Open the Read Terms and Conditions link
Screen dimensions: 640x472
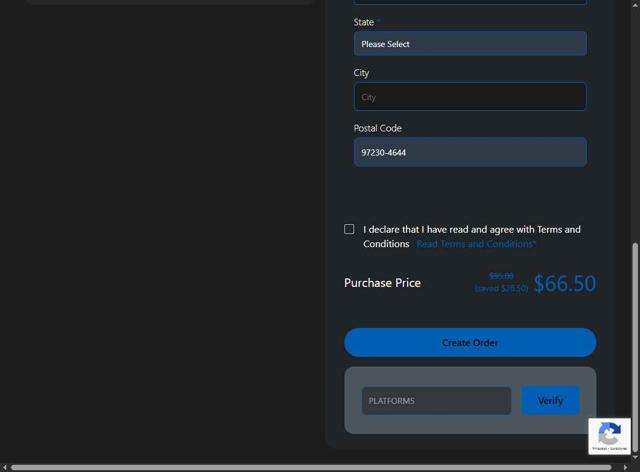pyautogui.click(x=476, y=244)
